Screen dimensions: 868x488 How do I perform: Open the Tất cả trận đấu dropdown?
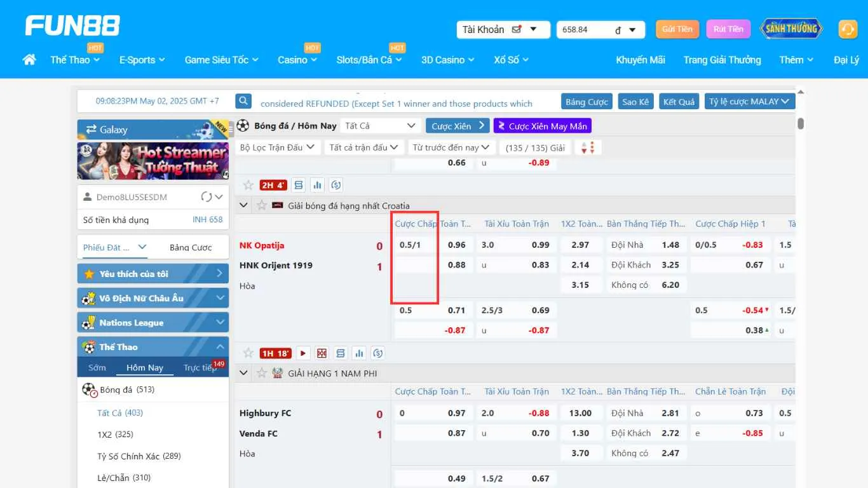point(364,147)
